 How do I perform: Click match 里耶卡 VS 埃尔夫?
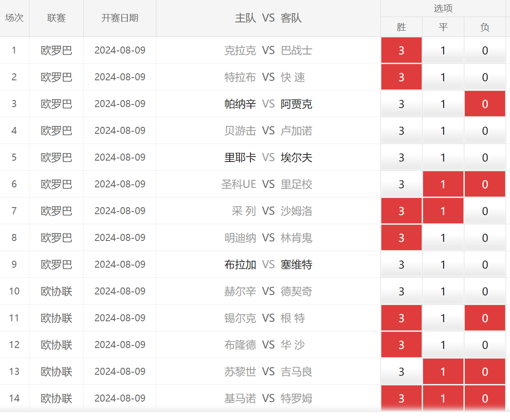[268, 158]
